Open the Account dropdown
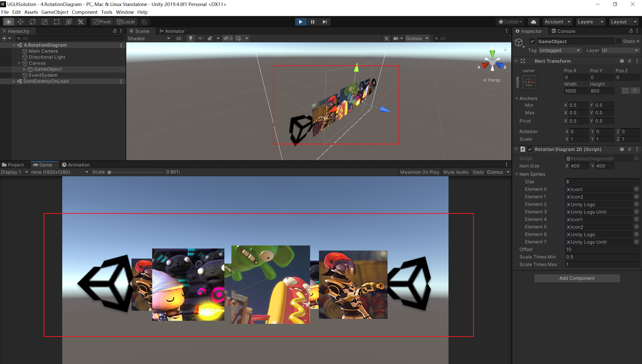 (x=558, y=22)
